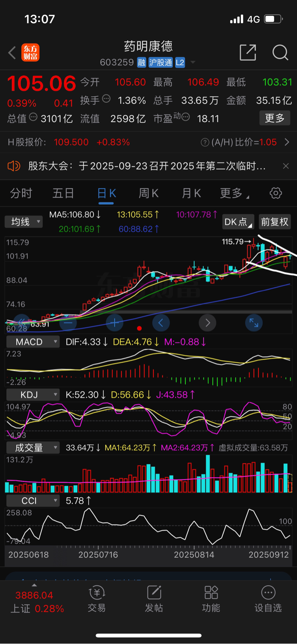Dismiss the announcement banner
Viewport: 297px width, 644px height.
pyautogui.click(x=286, y=166)
